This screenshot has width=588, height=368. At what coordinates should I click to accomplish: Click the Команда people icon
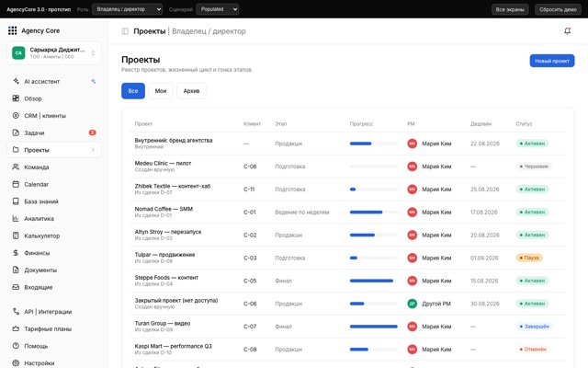16,167
